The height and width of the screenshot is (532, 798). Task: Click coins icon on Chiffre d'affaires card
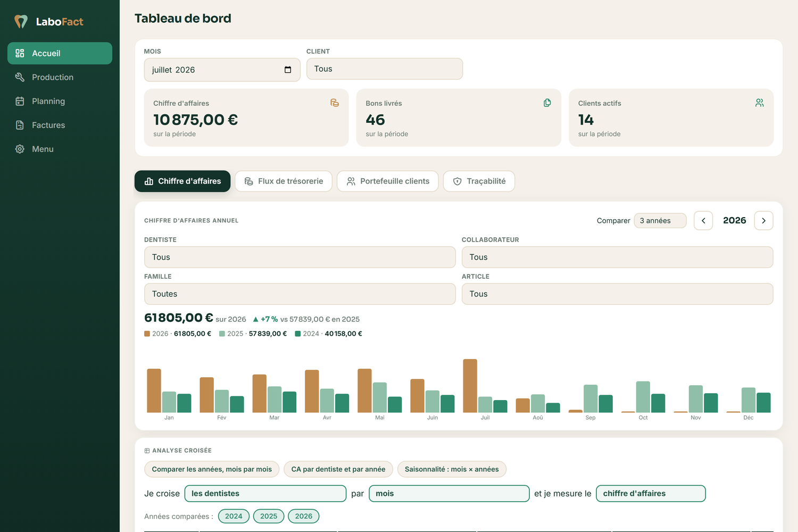pyautogui.click(x=335, y=103)
